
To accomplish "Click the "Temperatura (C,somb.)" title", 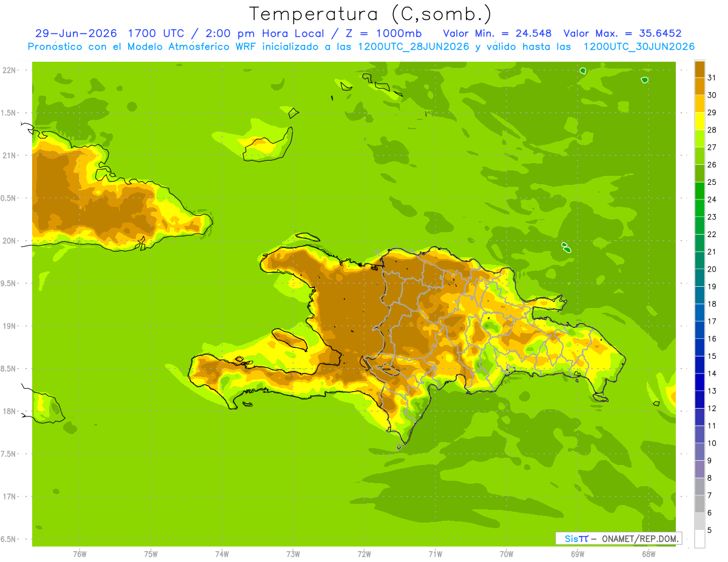I will point(371,14).
